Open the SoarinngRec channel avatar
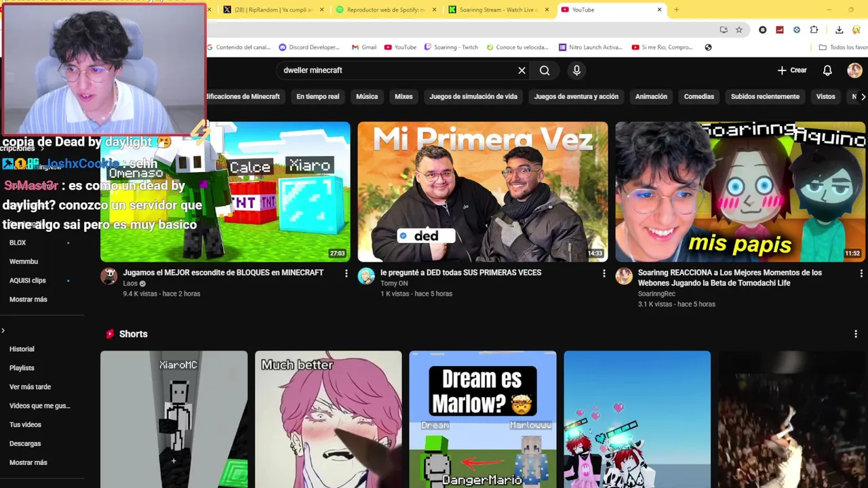 click(624, 276)
